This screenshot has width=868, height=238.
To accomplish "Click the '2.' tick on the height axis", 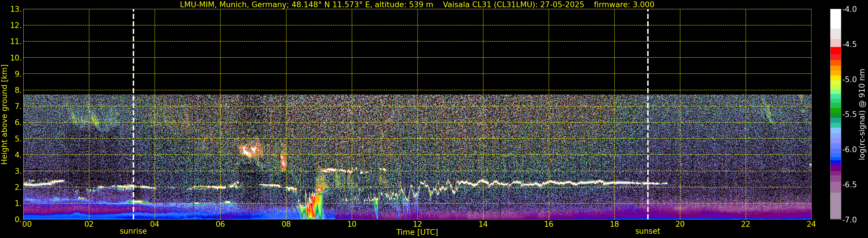I will click(x=18, y=188).
